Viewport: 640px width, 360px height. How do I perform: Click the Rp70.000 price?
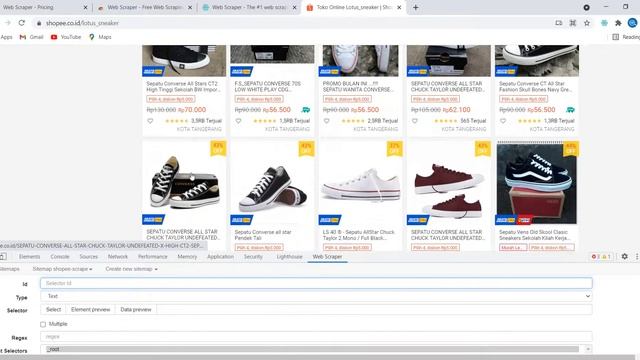point(192,110)
